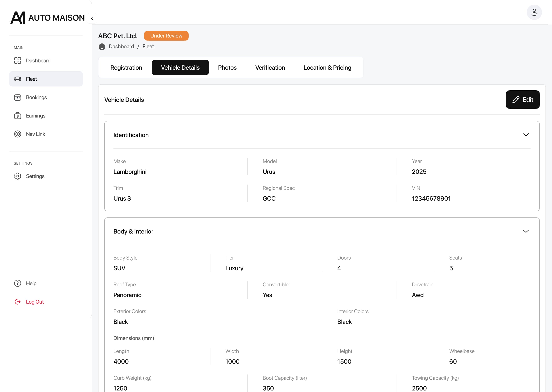Click the Nav Link wheel icon
The image size is (552, 392).
[17, 134]
